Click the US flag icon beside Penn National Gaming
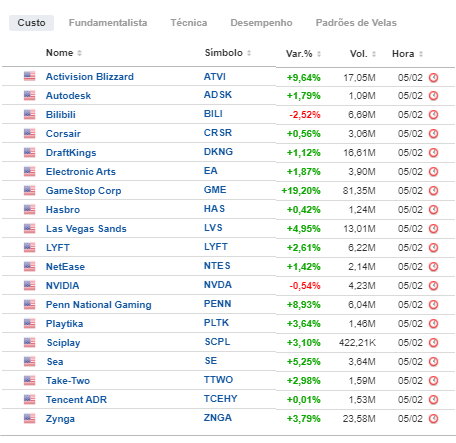456x443 pixels. (x=29, y=305)
